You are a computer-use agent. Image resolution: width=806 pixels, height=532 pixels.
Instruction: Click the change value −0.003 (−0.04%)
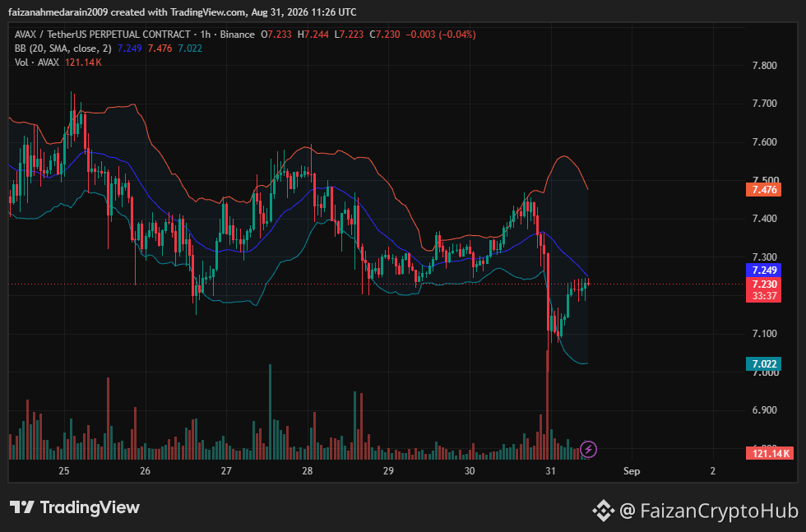click(x=441, y=35)
